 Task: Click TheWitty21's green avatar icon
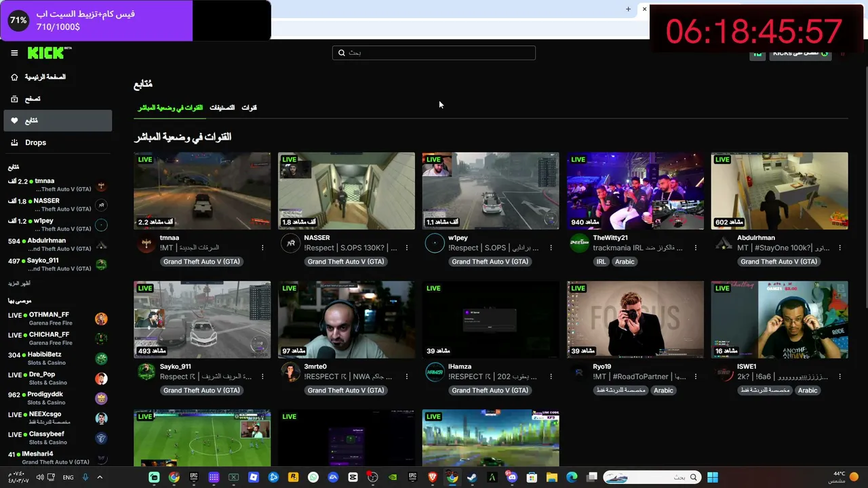point(579,243)
